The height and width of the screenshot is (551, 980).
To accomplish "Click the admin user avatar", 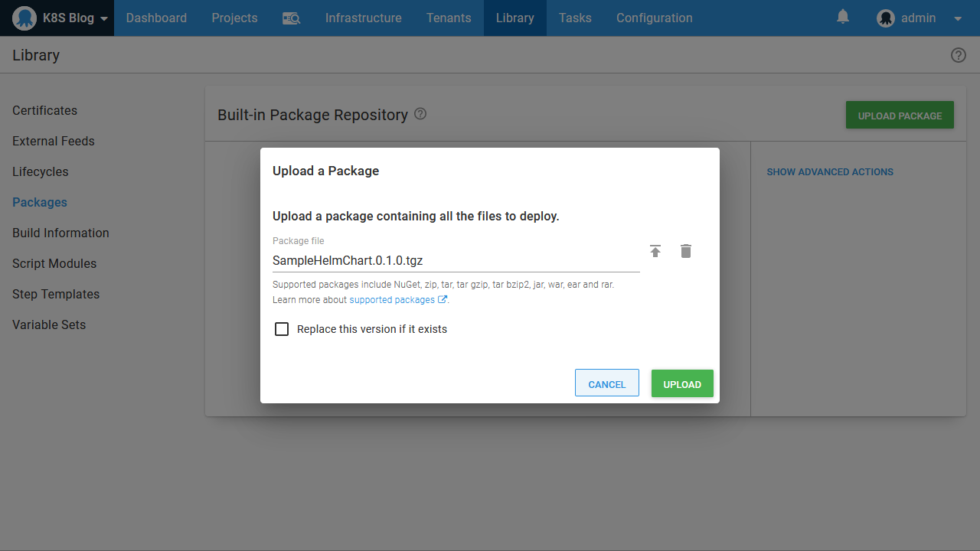I will tap(886, 18).
